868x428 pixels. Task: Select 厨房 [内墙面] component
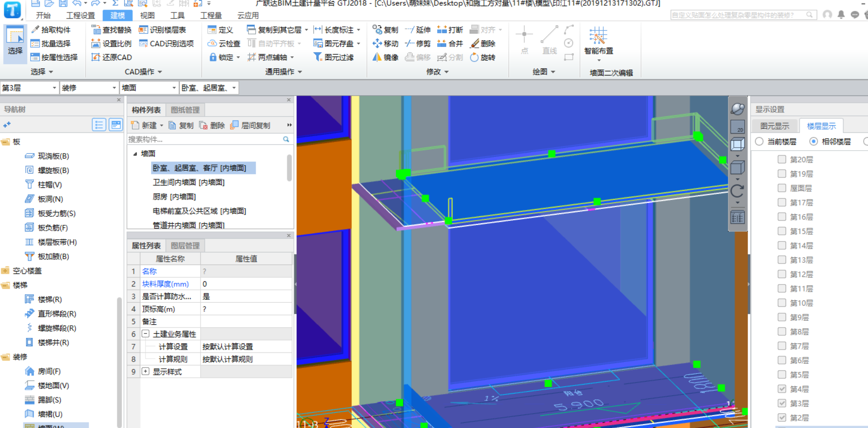[174, 197]
